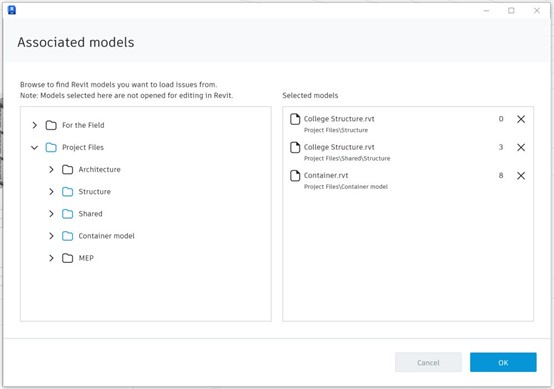
Task: Click the Container.rvt file icon
Action: pos(295,176)
